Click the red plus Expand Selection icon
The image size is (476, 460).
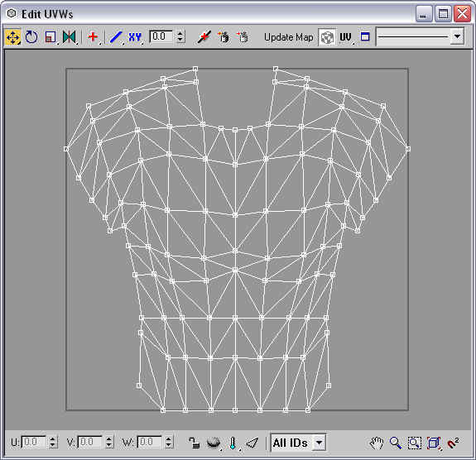pos(94,37)
